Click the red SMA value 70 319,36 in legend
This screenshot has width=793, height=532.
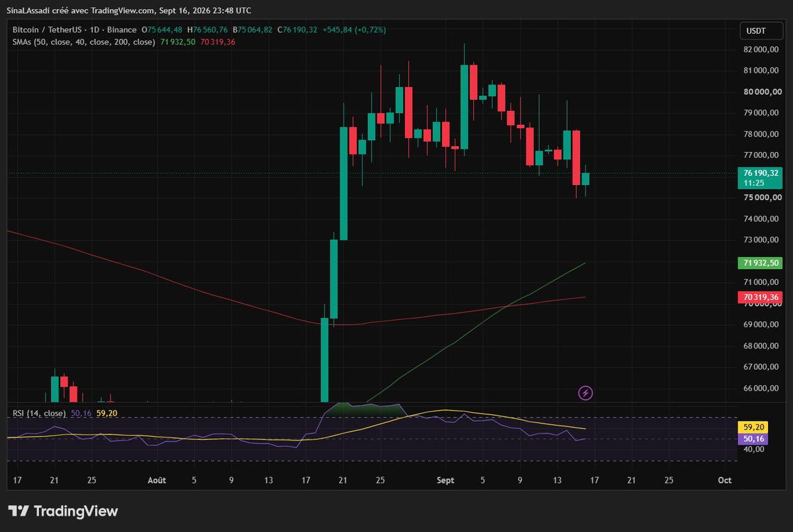click(x=217, y=42)
